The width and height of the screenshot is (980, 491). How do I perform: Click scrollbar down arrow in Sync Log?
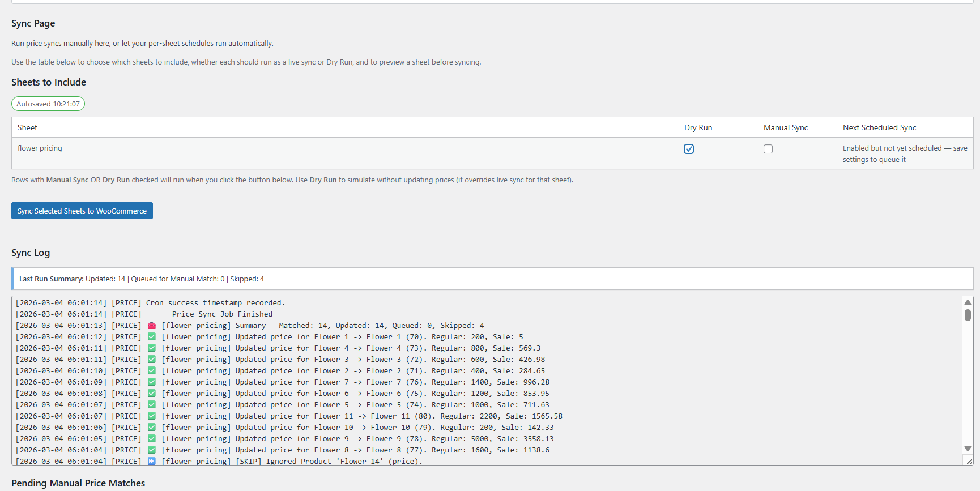pyautogui.click(x=968, y=449)
